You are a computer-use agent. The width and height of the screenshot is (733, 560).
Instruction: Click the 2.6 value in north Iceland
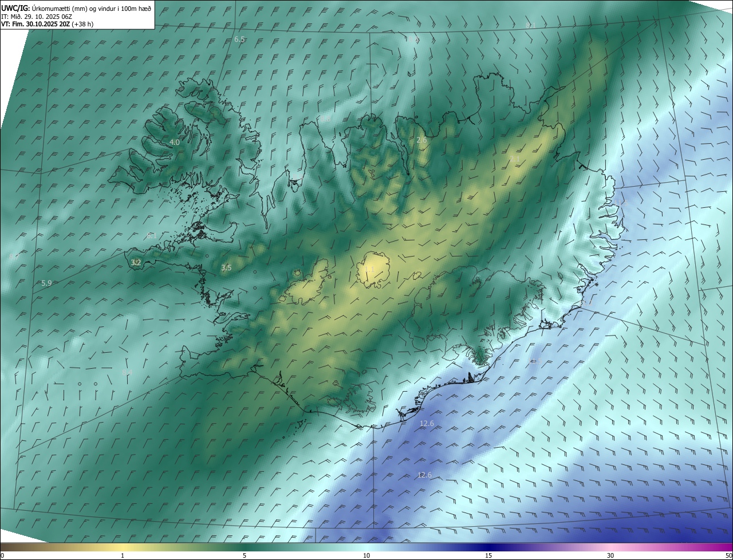(421, 140)
